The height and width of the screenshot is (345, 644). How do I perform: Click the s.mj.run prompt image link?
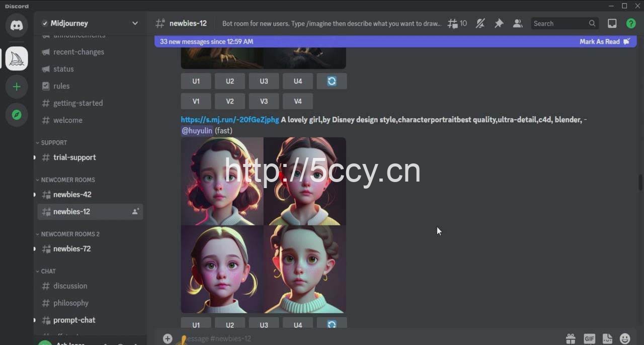point(229,120)
